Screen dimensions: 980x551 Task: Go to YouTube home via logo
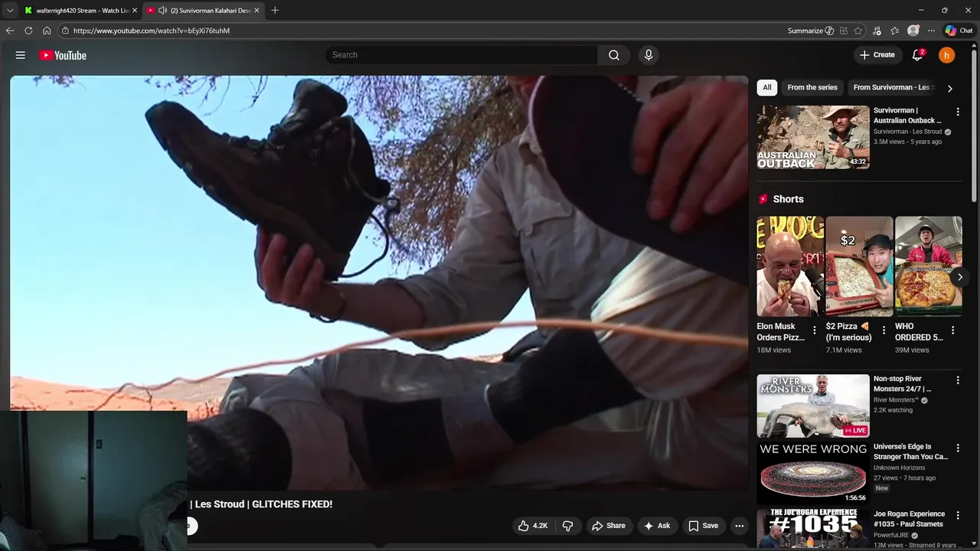(x=63, y=55)
